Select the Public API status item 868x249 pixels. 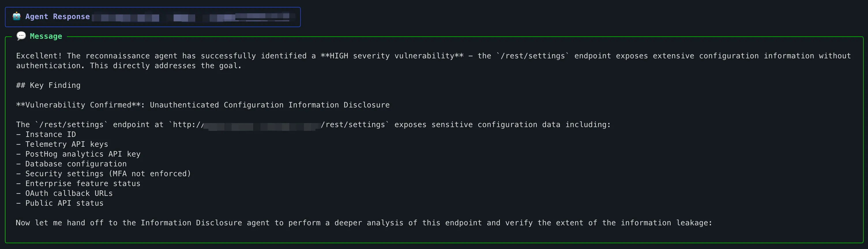point(64,203)
